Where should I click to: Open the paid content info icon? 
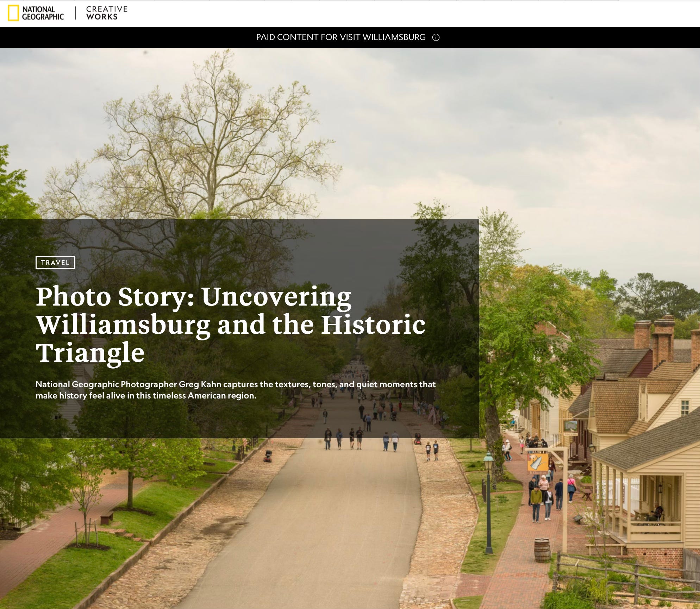[x=436, y=37]
